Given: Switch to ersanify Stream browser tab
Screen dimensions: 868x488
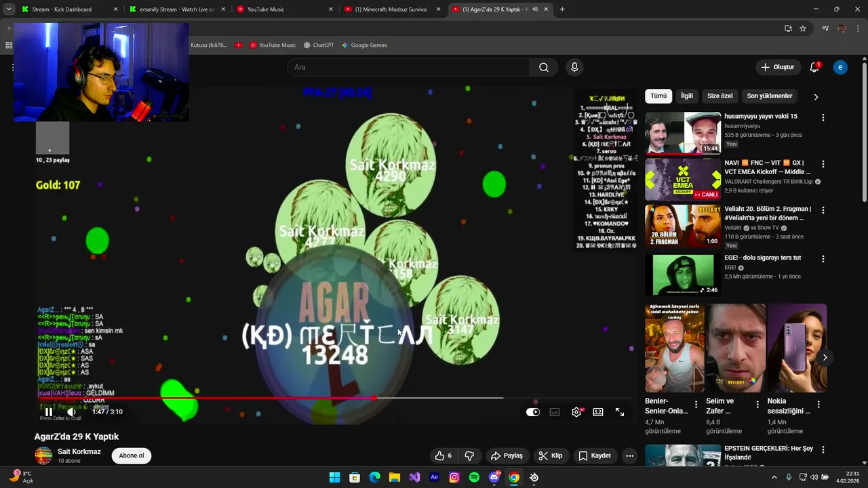Looking at the screenshot, I should pyautogui.click(x=176, y=9).
